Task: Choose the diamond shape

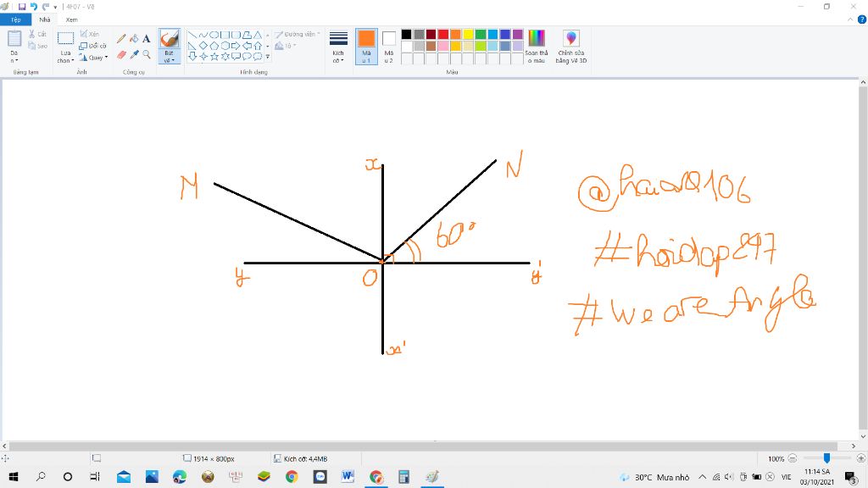Action: (203, 46)
